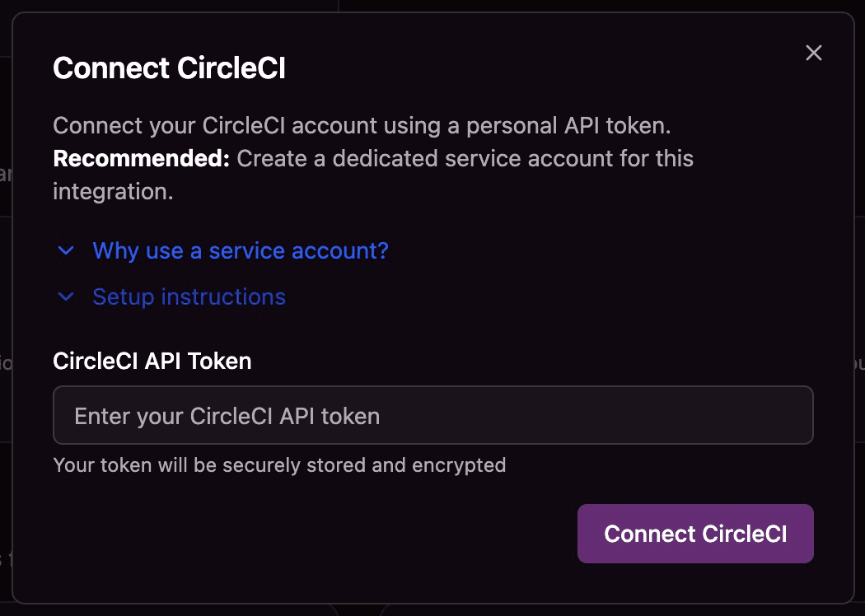Click the CircleCI API Token label

coord(152,361)
